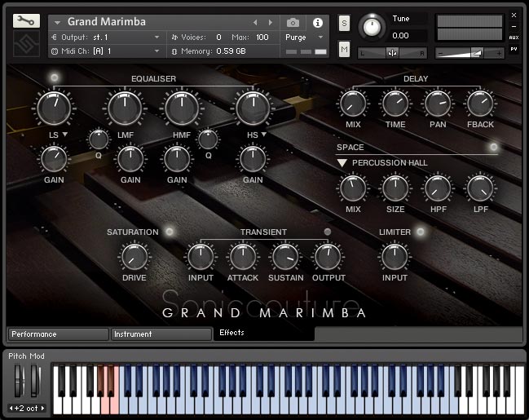Click the LMF frequency knob
Screen dimensions: 529x420
tap(125, 108)
